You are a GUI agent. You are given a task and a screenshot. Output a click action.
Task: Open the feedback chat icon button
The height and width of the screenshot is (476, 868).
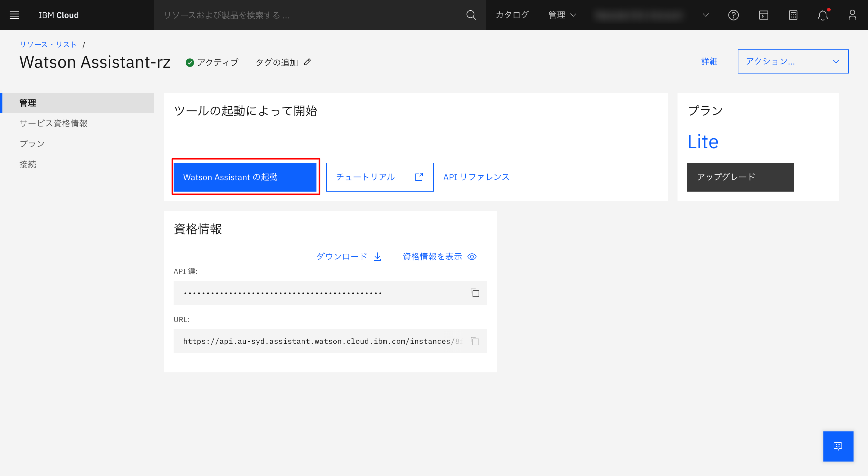[x=838, y=446]
